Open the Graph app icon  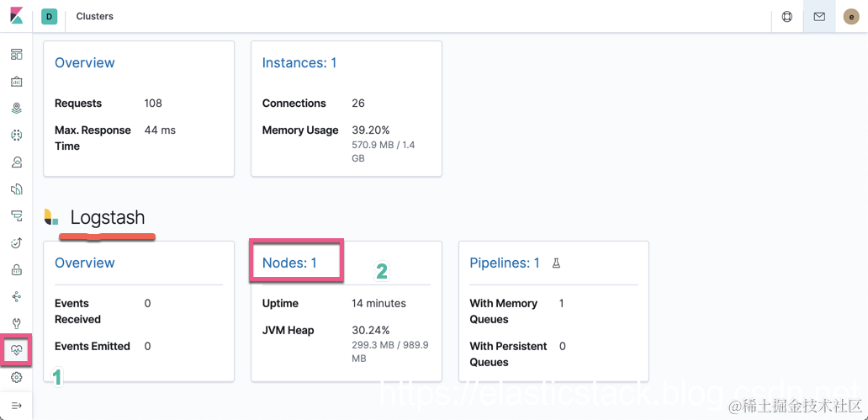coord(17,297)
